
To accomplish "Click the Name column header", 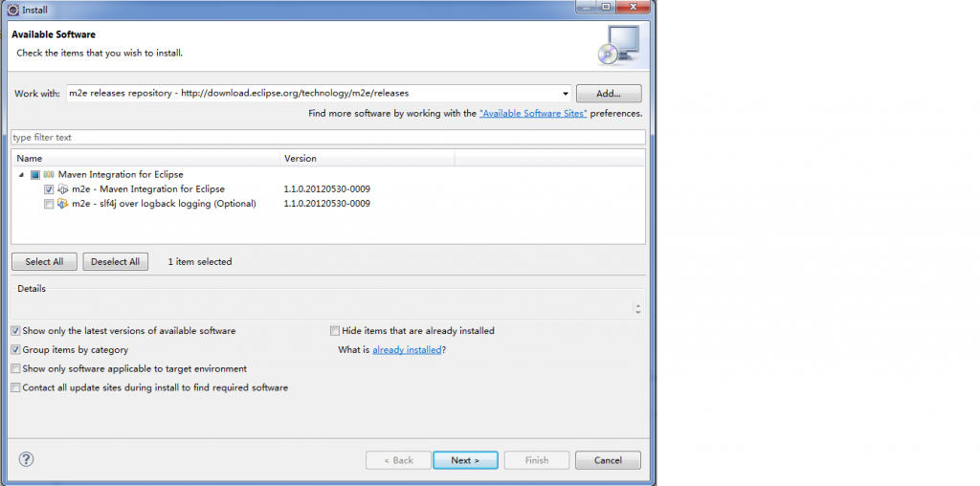I will pyautogui.click(x=145, y=159).
